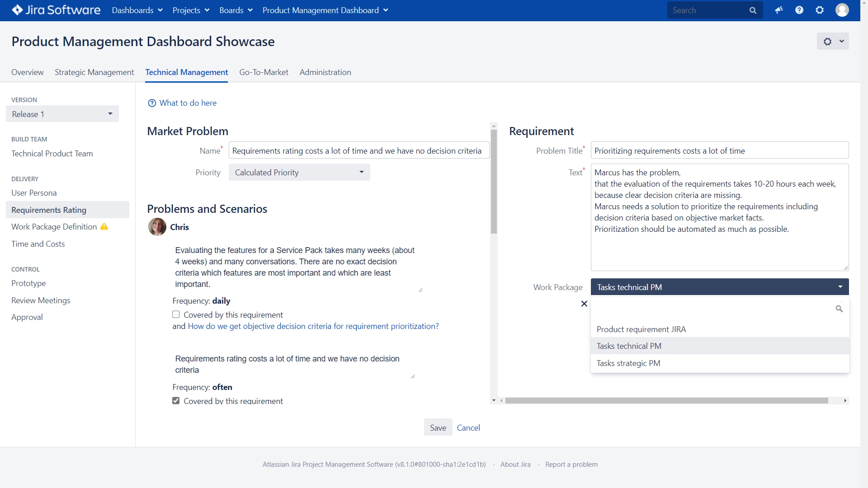Screen dimensions: 868x488
Task: Click Chris's profile picture
Action: coord(156,227)
